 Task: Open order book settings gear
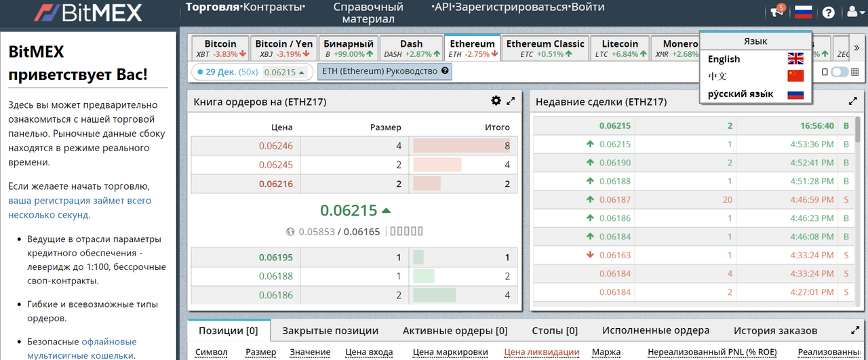point(496,101)
